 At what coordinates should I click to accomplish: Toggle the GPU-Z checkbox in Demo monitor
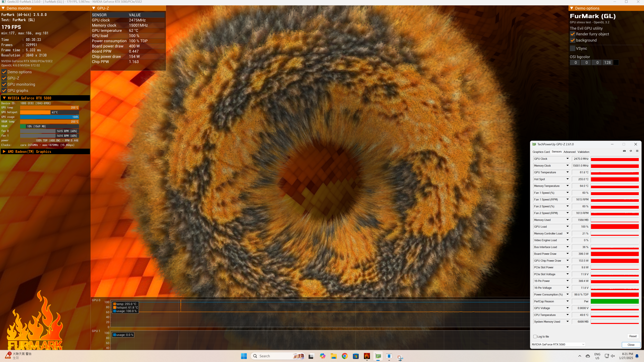point(4,78)
